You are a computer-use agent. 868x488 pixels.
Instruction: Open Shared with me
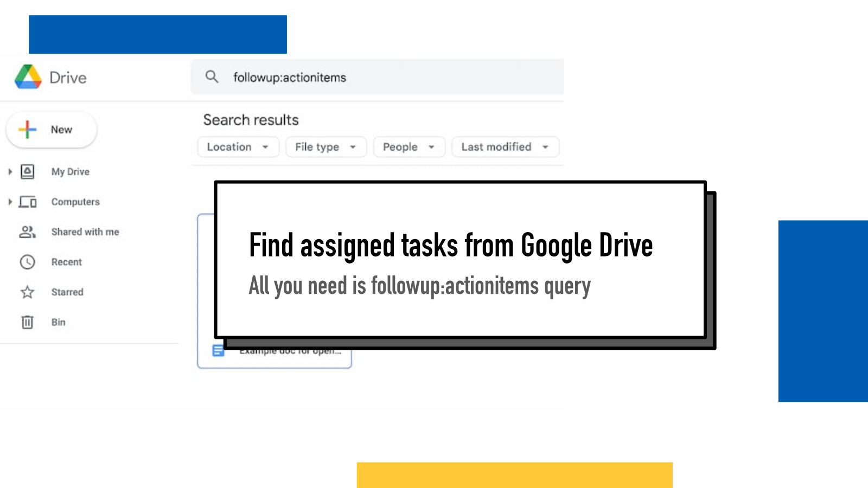click(27, 232)
